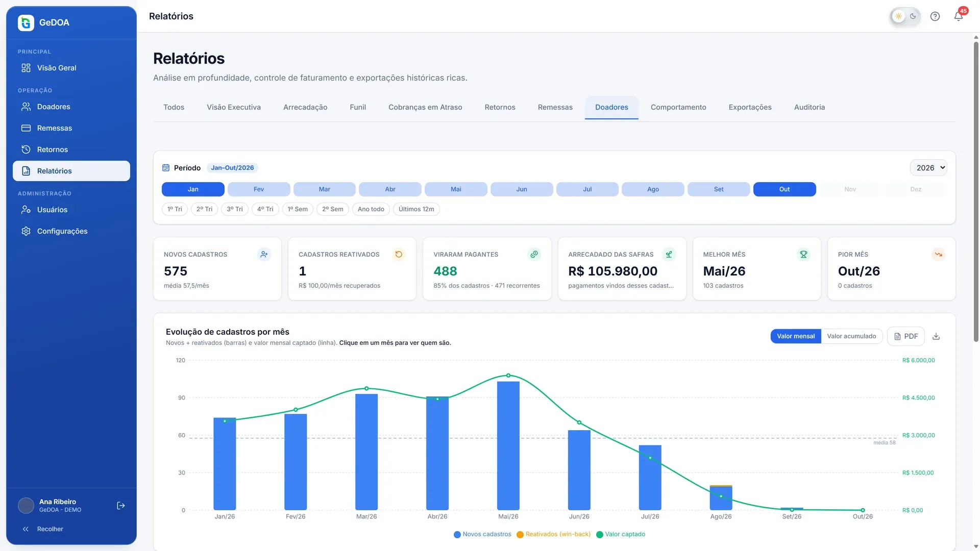Open Remessas in the sidebar
Screen dimensions: 980x551
71,128
